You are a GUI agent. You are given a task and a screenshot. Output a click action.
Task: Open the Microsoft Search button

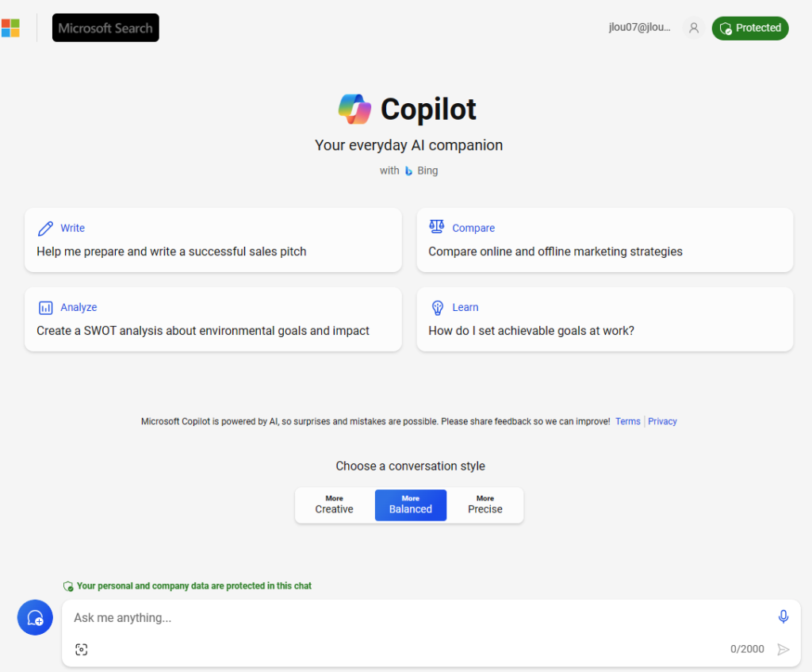point(105,28)
